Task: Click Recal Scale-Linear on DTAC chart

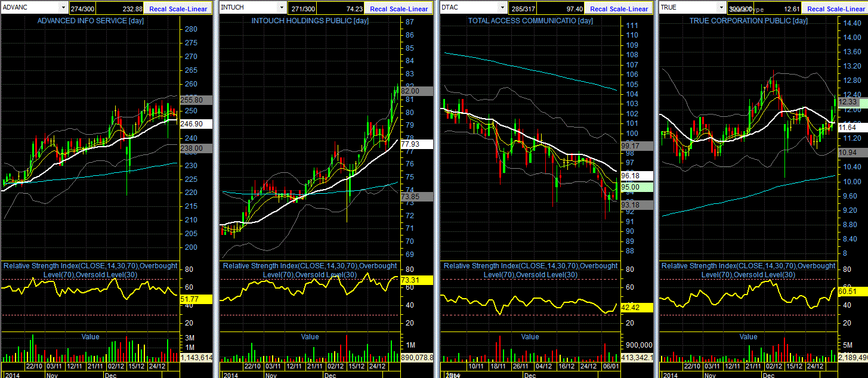Action: tap(619, 9)
